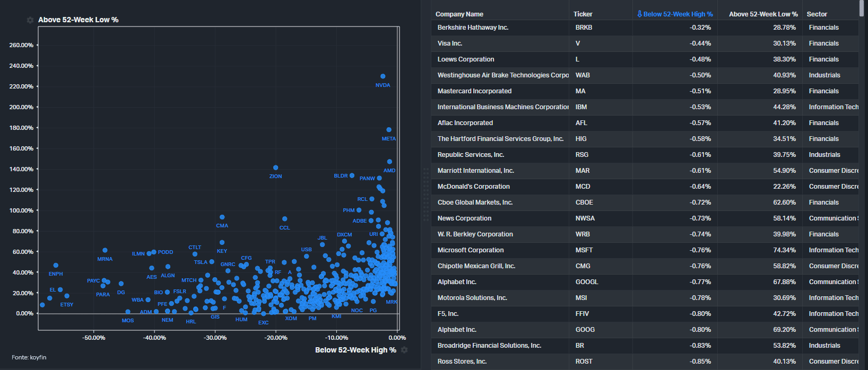
Task: Select News Corporation company name
Action: tap(465, 218)
